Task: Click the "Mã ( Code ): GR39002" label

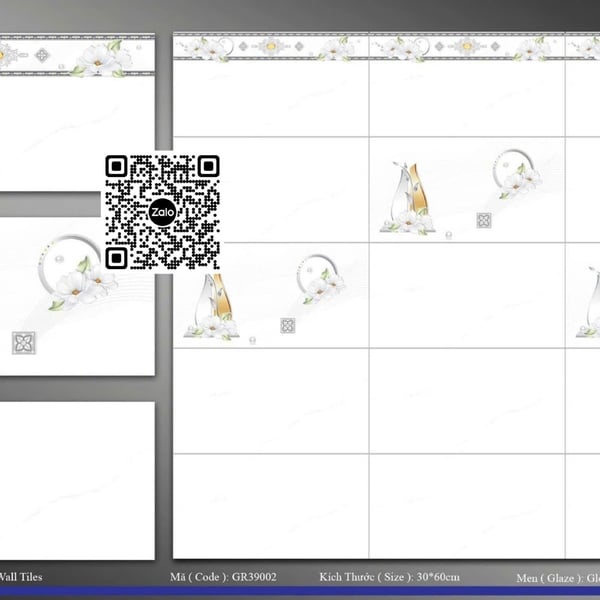Action: tap(223, 577)
